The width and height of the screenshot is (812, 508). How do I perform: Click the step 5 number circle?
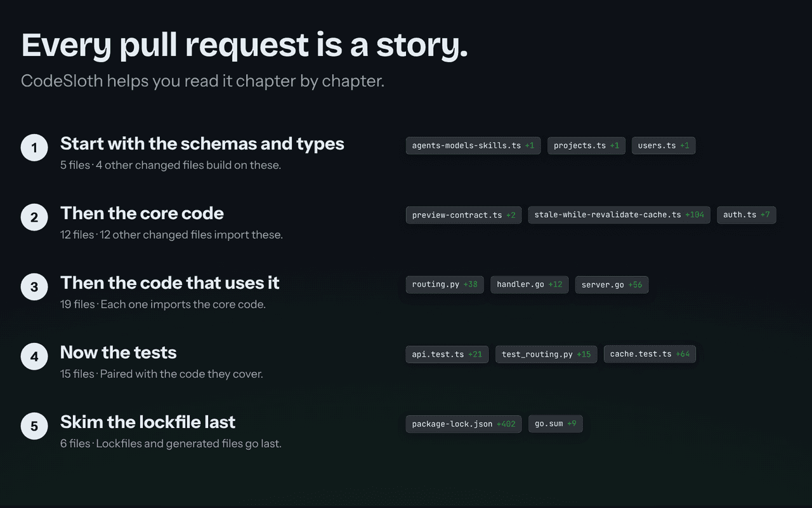(34, 426)
